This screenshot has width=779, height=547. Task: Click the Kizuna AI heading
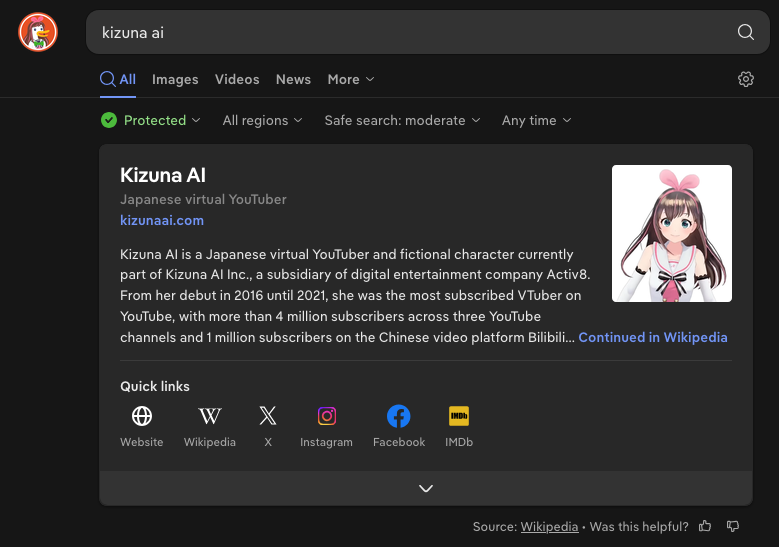(x=163, y=175)
